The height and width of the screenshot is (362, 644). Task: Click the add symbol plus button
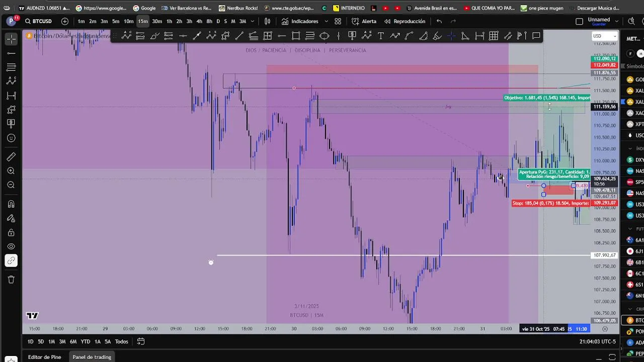[x=65, y=21]
